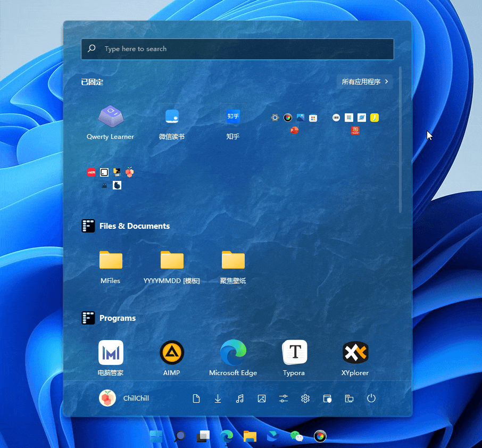
Task: Open the Documents shortcut icon
Action: click(x=196, y=399)
